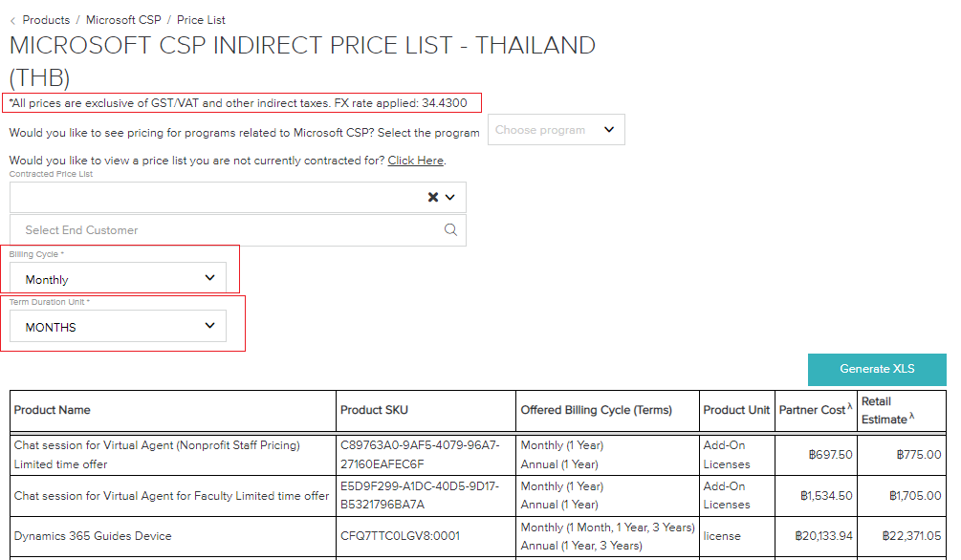Click the ฿1,534.50 partner cost value
Viewport: 961px width, 560px height.
click(x=826, y=496)
